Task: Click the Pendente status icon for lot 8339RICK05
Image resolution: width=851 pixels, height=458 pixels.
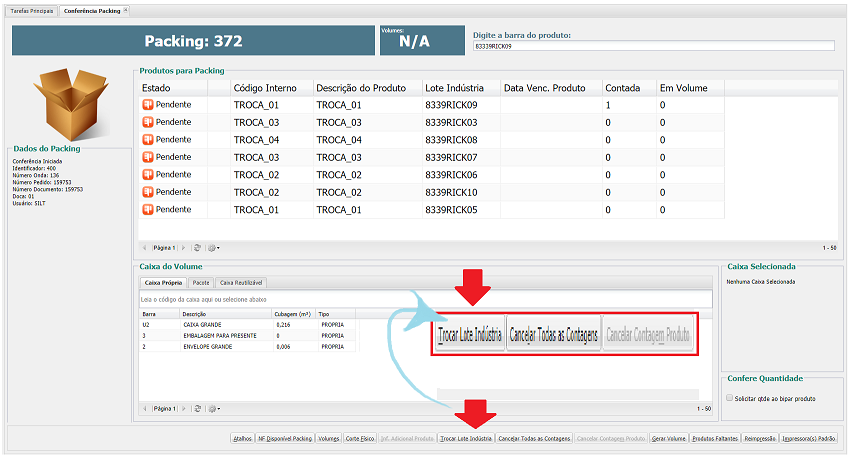Action: pyautogui.click(x=148, y=209)
